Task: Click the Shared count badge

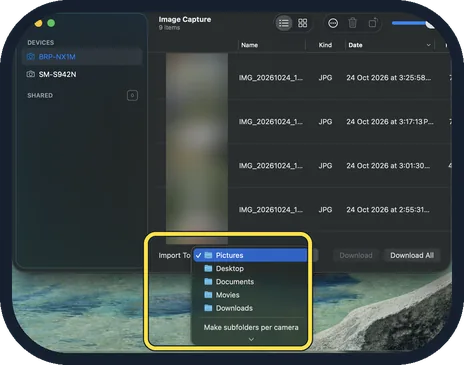Action: click(132, 95)
